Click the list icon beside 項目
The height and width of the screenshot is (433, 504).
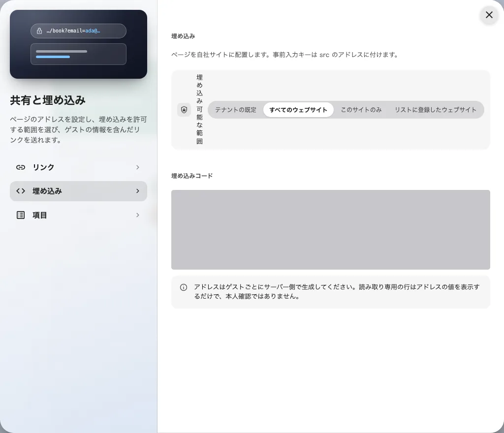[x=21, y=215]
